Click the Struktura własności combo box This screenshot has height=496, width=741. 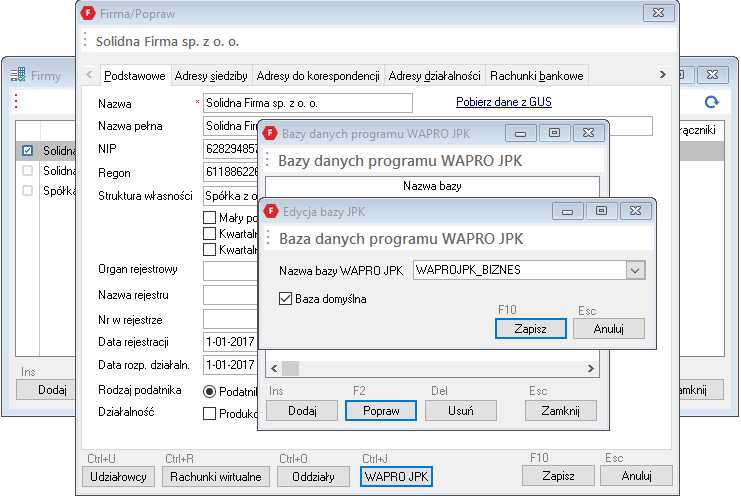(x=231, y=196)
